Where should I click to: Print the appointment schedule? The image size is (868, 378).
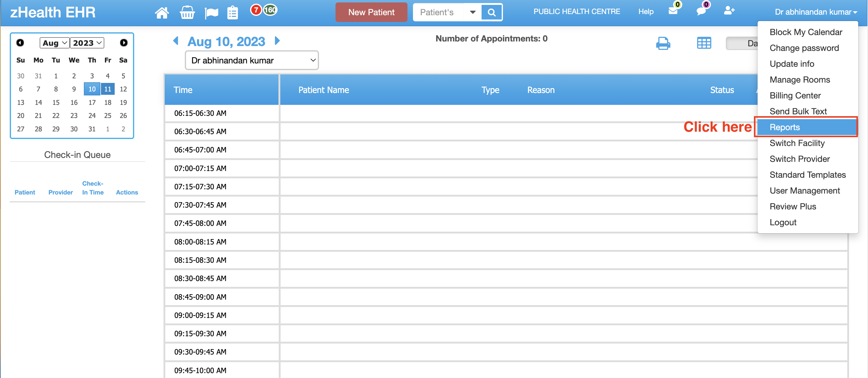(663, 43)
